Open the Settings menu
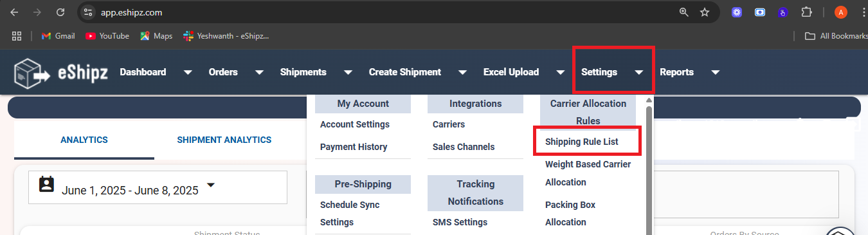 click(599, 72)
